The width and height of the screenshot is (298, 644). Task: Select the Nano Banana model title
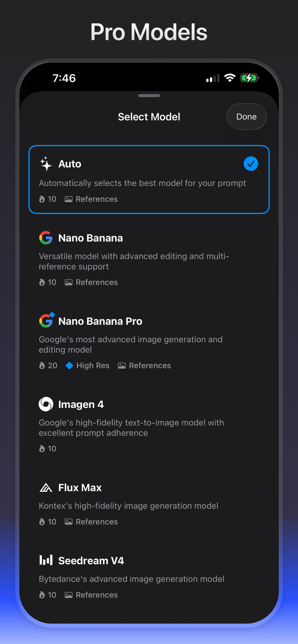[x=91, y=238]
